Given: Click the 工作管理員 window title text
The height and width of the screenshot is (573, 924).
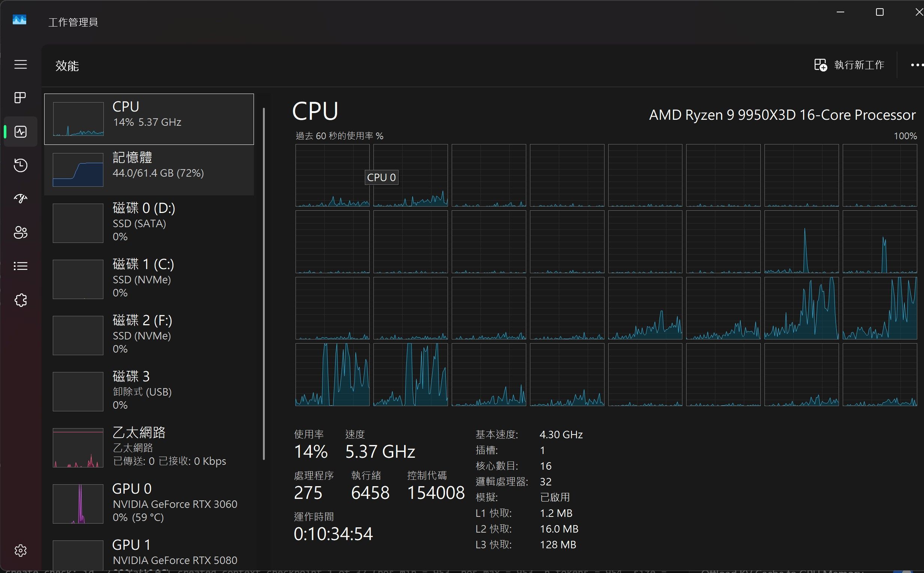Looking at the screenshot, I should point(73,22).
